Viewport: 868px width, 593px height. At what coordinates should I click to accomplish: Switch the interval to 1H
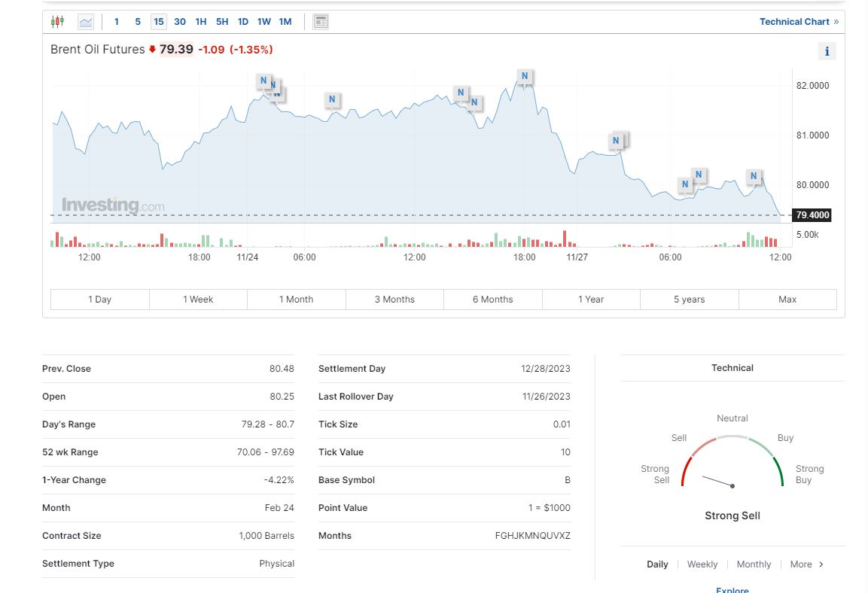coord(201,22)
